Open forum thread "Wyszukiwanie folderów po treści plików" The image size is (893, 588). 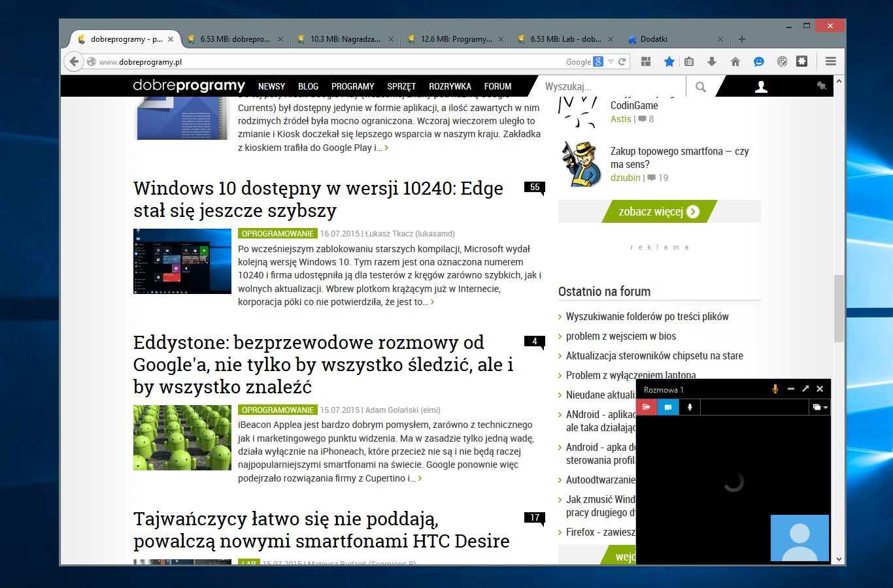647,316
